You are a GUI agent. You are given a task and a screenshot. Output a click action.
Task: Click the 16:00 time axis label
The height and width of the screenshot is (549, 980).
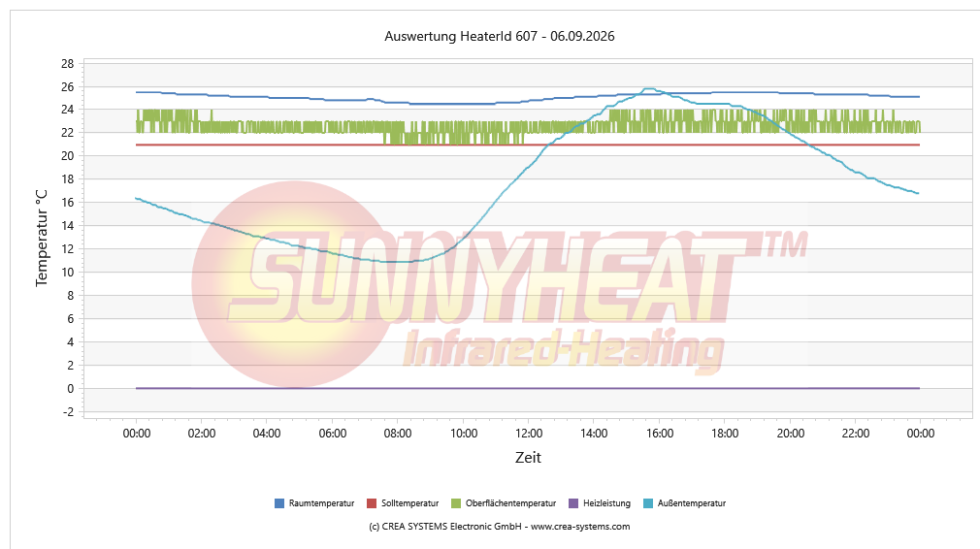tap(660, 434)
